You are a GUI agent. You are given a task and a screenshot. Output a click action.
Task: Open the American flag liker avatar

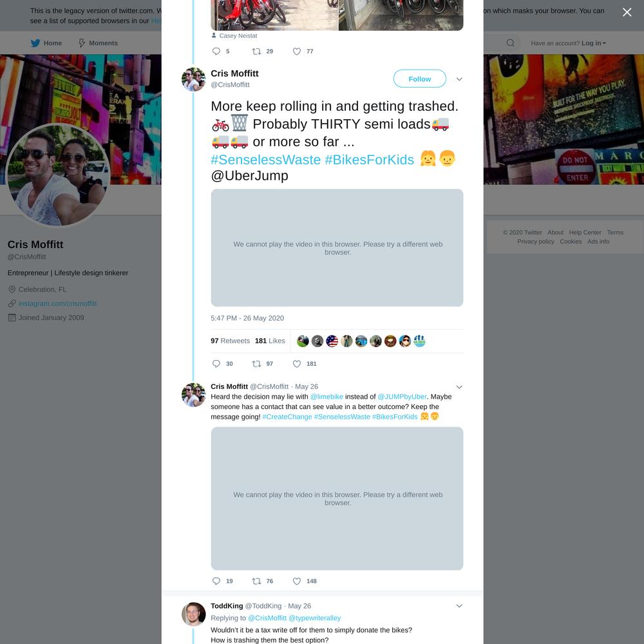(332, 341)
